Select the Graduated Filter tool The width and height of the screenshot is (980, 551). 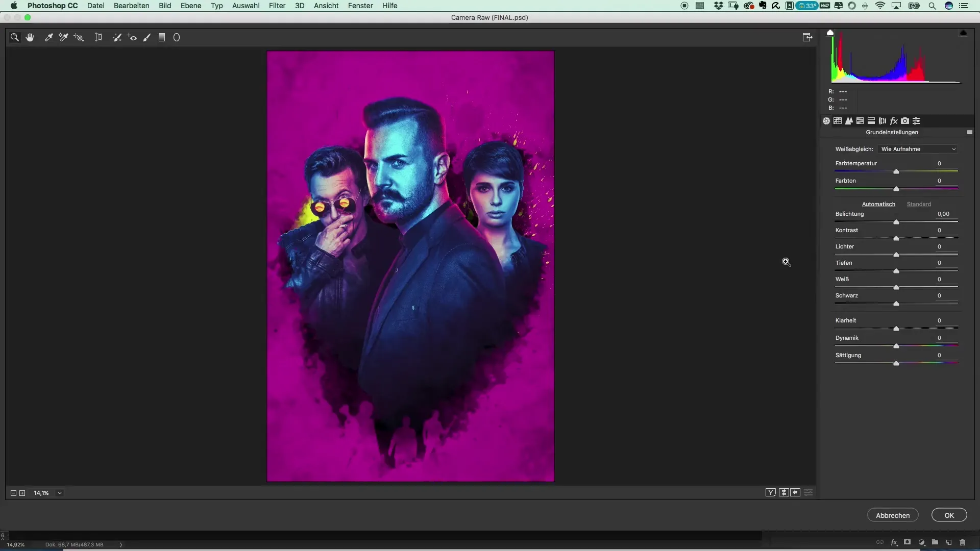pyautogui.click(x=162, y=37)
